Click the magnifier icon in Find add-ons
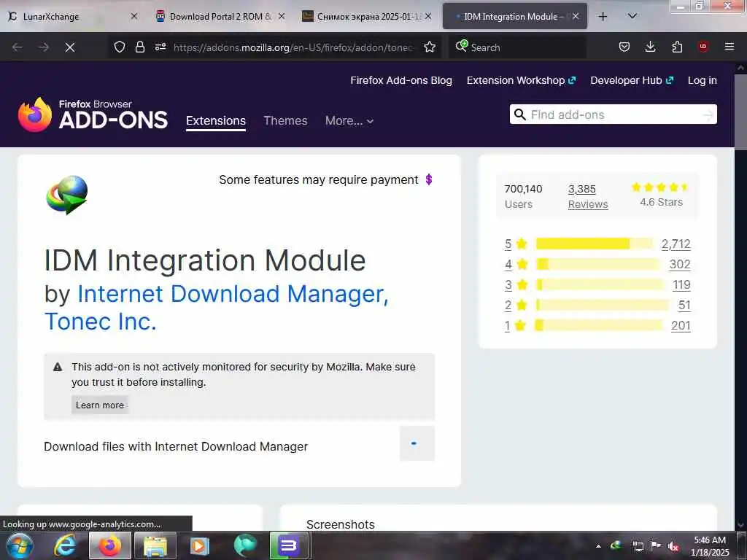Image resolution: width=747 pixels, height=560 pixels. 519,114
